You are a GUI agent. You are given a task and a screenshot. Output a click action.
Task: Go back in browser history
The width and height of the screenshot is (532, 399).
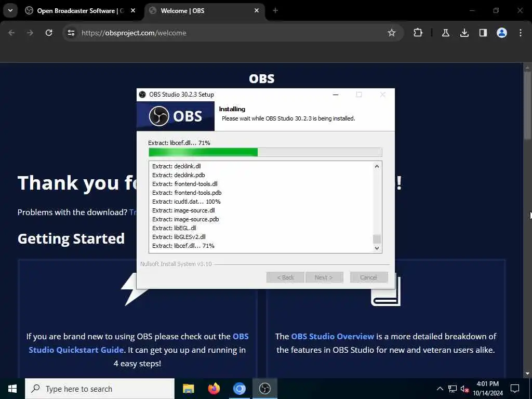(11, 33)
